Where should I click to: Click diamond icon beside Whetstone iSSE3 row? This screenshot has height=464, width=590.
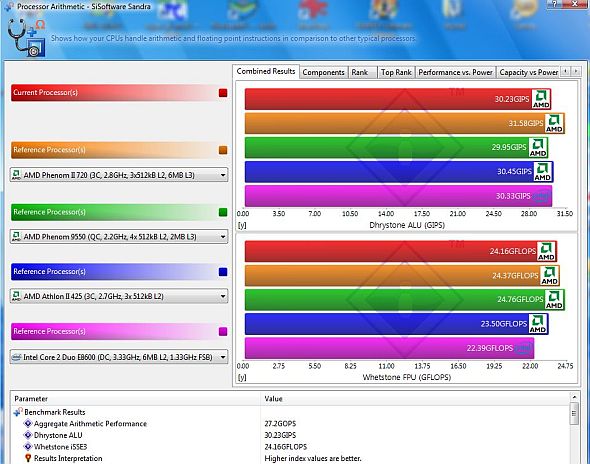(x=28, y=447)
